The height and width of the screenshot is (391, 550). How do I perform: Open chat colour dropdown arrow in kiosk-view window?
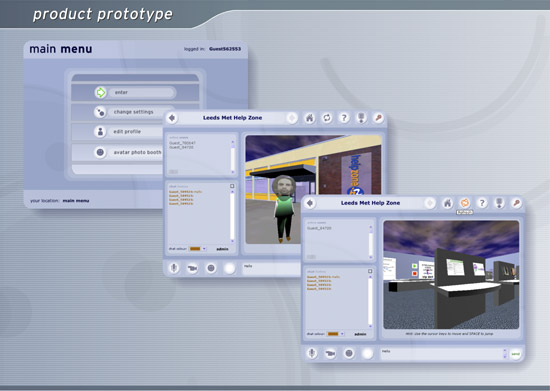(x=342, y=334)
